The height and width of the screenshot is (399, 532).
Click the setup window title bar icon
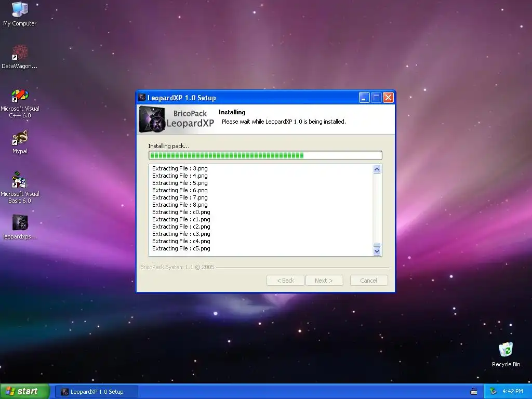pyautogui.click(x=142, y=98)
